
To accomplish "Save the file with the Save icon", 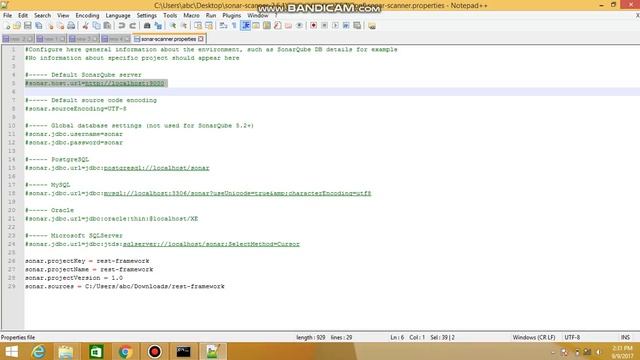I will coord(28,26).
